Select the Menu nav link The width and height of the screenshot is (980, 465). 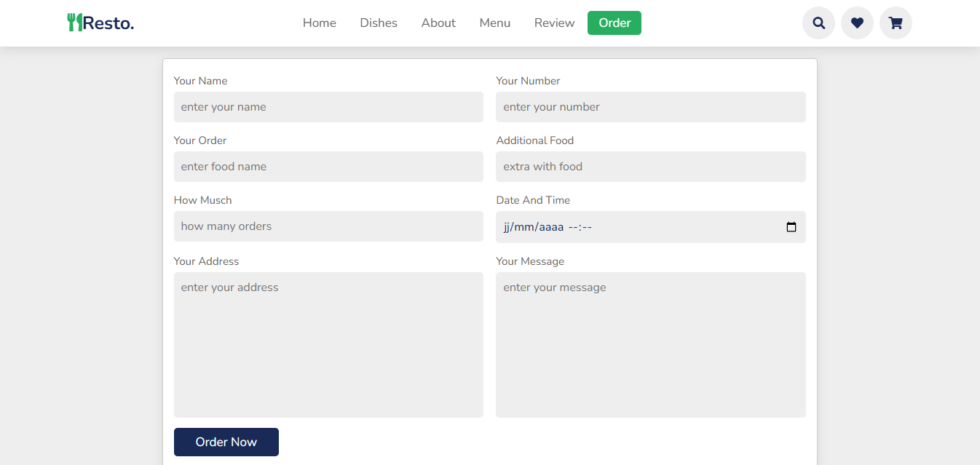[x=495, y=23]
